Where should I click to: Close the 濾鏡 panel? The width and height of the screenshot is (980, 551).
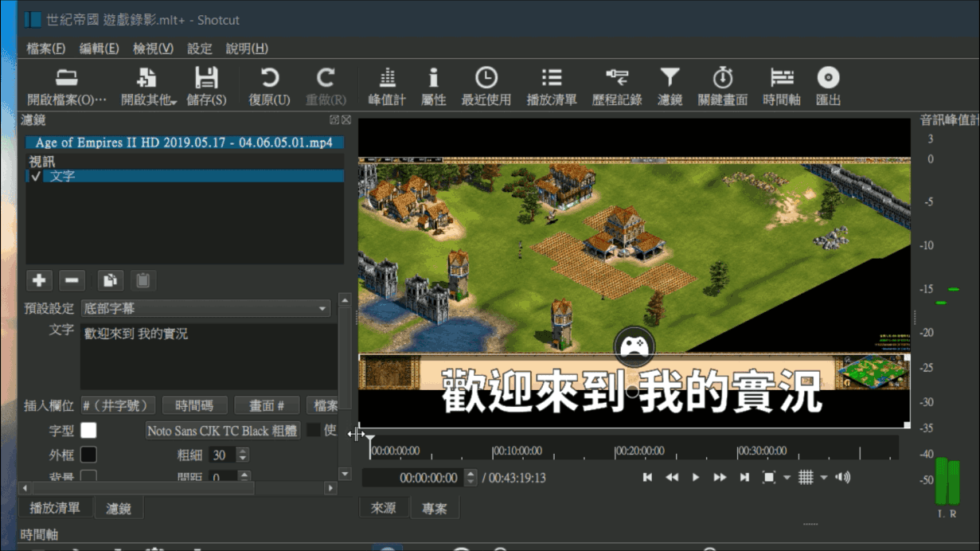346,120
